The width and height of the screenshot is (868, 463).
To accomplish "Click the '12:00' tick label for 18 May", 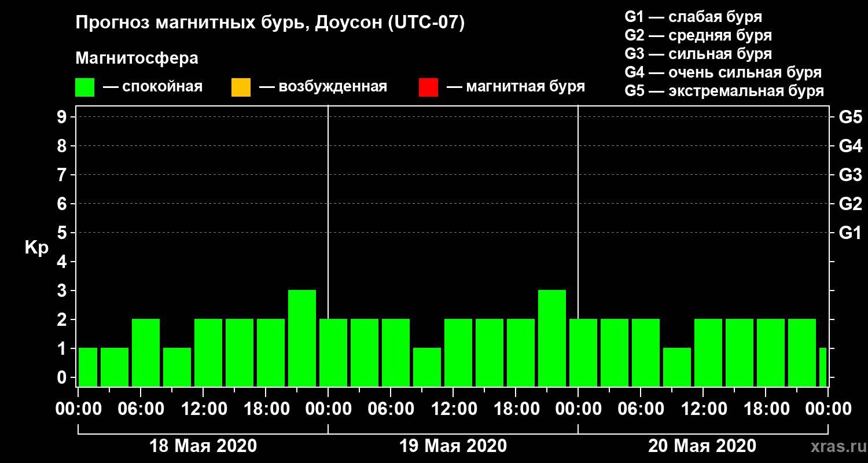I will pyautogui.click(x=203, y=409).
